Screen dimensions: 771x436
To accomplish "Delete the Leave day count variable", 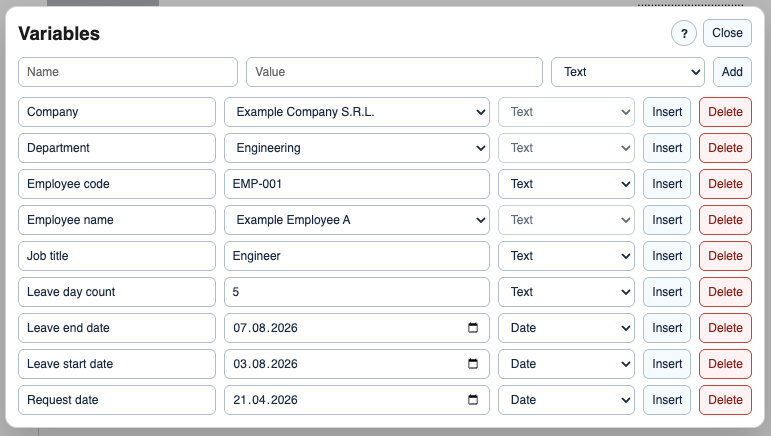I will point(725,292).
